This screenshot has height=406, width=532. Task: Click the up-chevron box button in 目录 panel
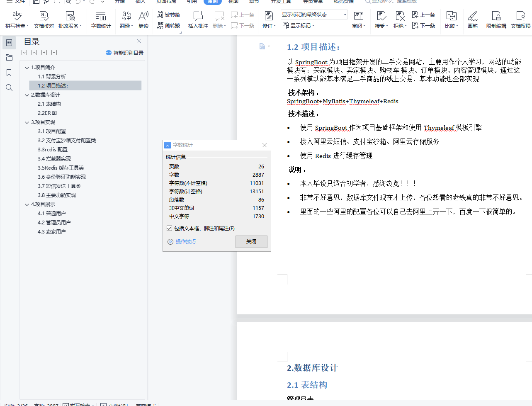34,53
